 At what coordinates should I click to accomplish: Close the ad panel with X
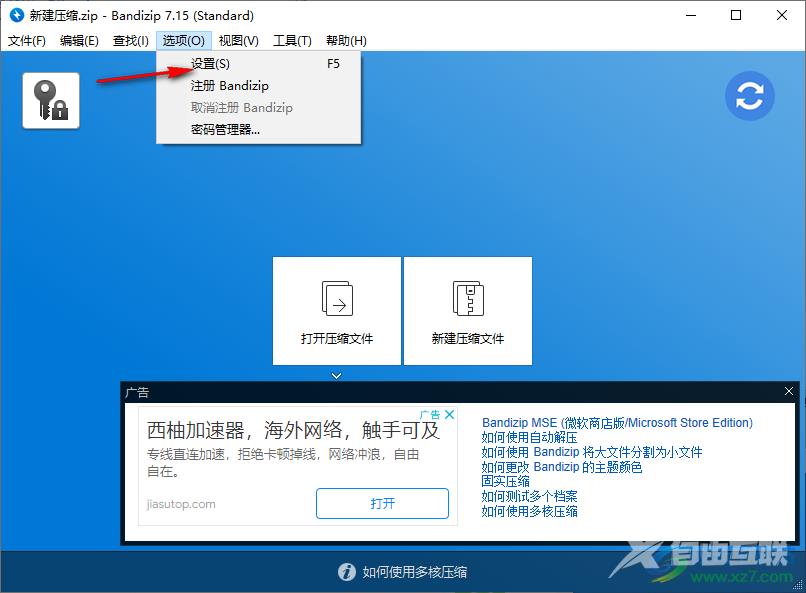789,392
